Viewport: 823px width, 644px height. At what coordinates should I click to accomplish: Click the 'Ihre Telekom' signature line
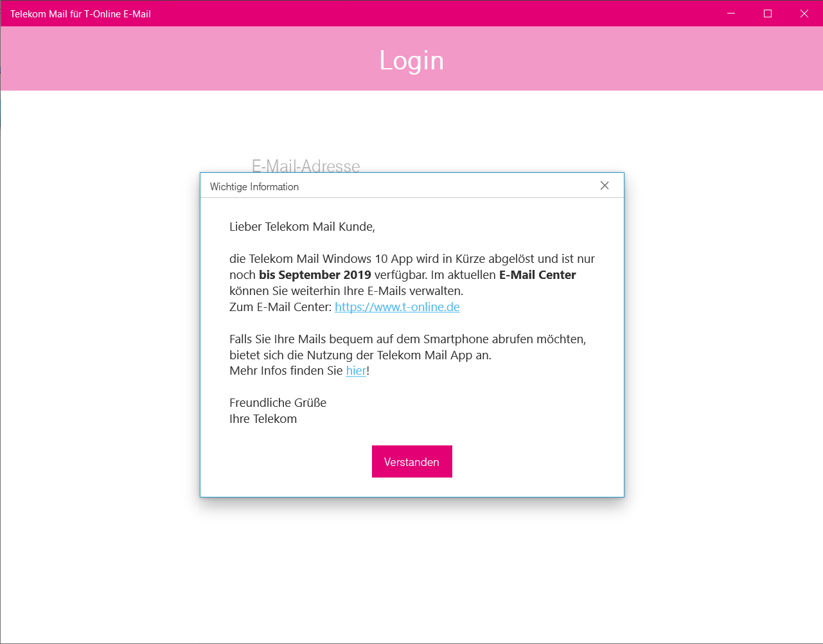click(x=263, y=418)
